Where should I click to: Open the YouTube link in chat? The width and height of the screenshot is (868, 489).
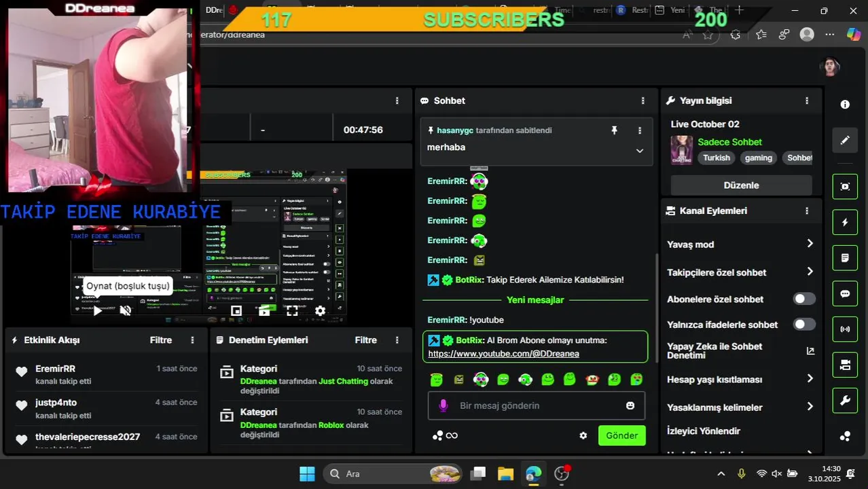(x=503, y=354)
